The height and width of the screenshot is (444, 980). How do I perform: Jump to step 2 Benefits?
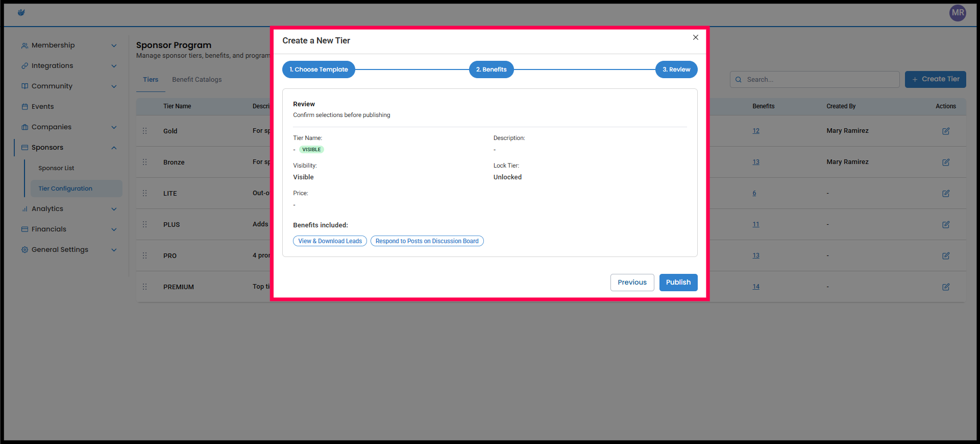pyautogui.click(x=491, y=69)
